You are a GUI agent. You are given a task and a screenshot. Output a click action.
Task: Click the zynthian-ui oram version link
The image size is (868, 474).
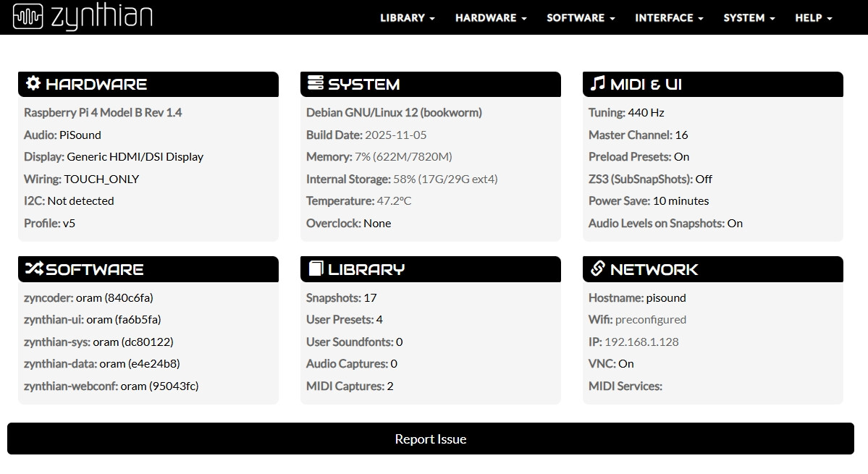pos(92,319)
